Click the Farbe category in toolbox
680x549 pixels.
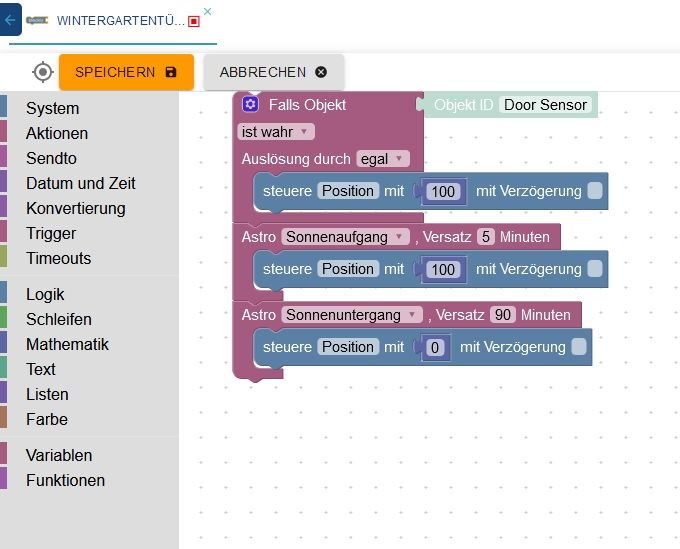(47, 419)
